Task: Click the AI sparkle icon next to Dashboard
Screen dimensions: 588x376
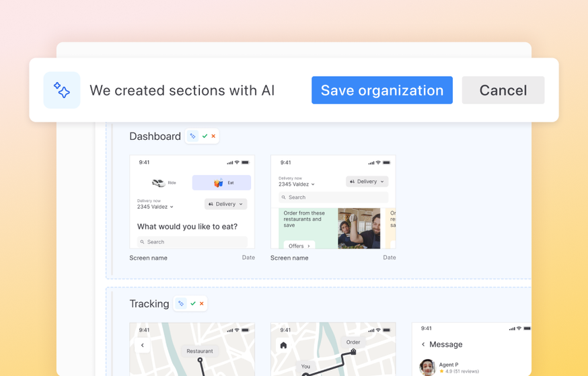Action: 193,136
